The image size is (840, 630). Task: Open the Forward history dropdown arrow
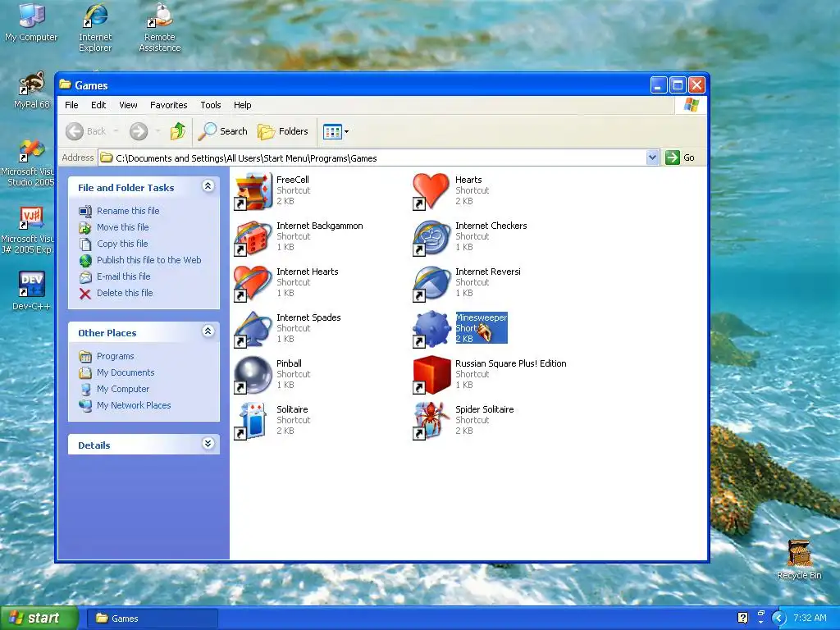click(157, 131)
